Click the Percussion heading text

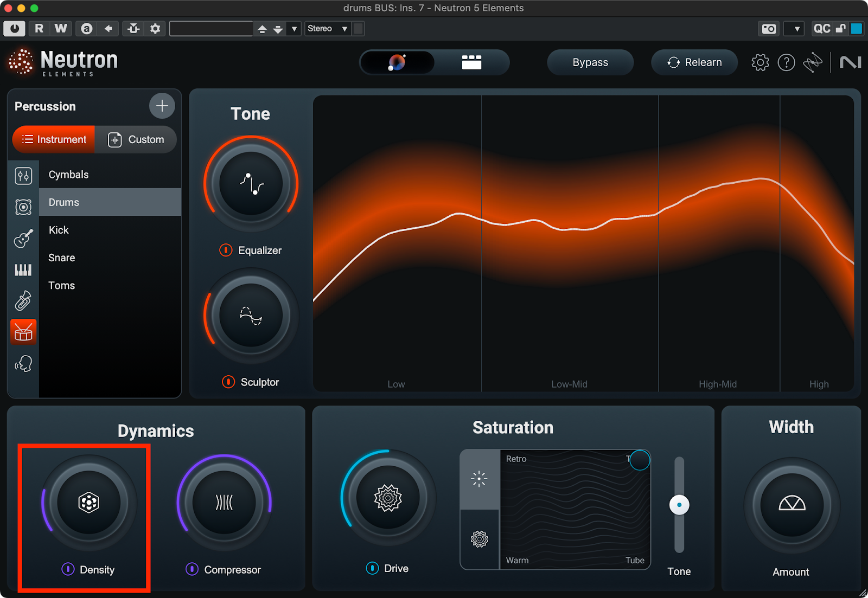point(45,106)
